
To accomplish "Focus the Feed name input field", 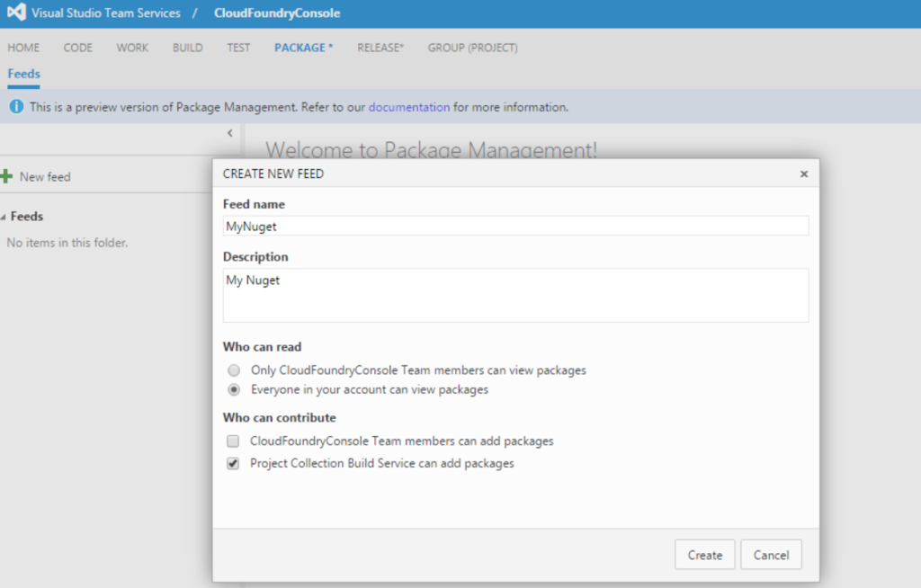I will 515,227.
